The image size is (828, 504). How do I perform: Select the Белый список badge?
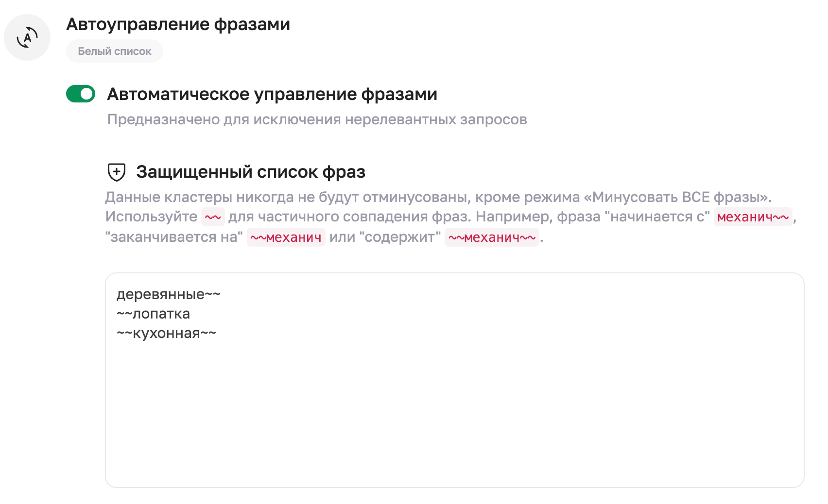(115, 50)
